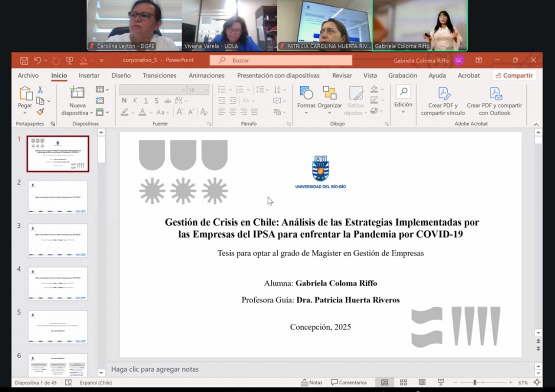The image size is (555, 392).
Task: Expand the Edición dropdown
Action: coord(403,111)
